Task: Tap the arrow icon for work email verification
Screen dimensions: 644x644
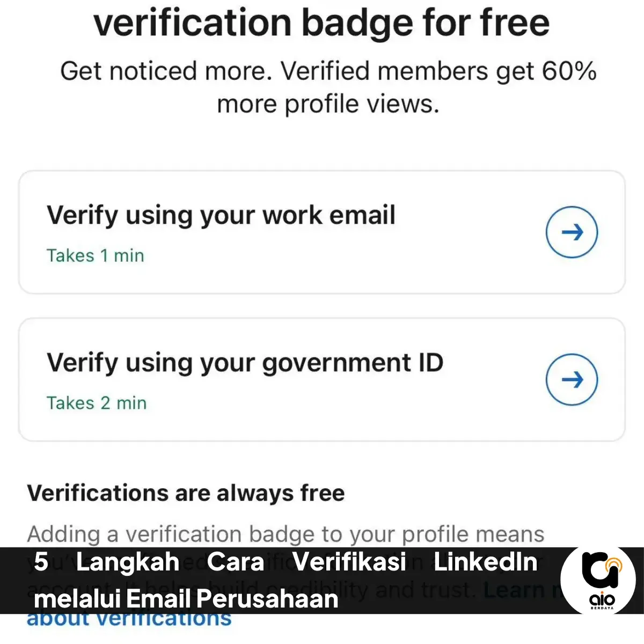Action: point(572,232)
